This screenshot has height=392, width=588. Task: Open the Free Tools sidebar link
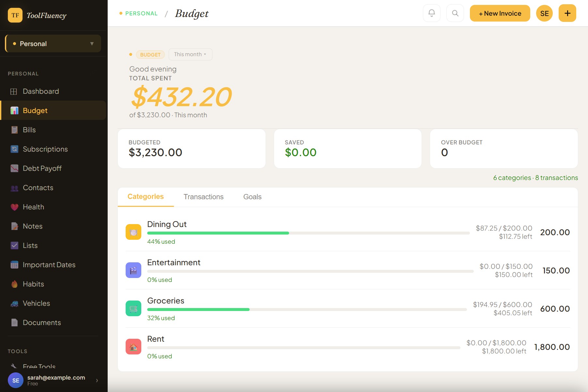click(39, 367)
